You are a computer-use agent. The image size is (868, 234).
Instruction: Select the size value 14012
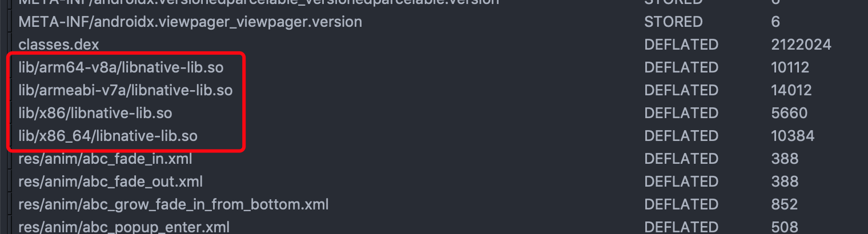(791, 90)
